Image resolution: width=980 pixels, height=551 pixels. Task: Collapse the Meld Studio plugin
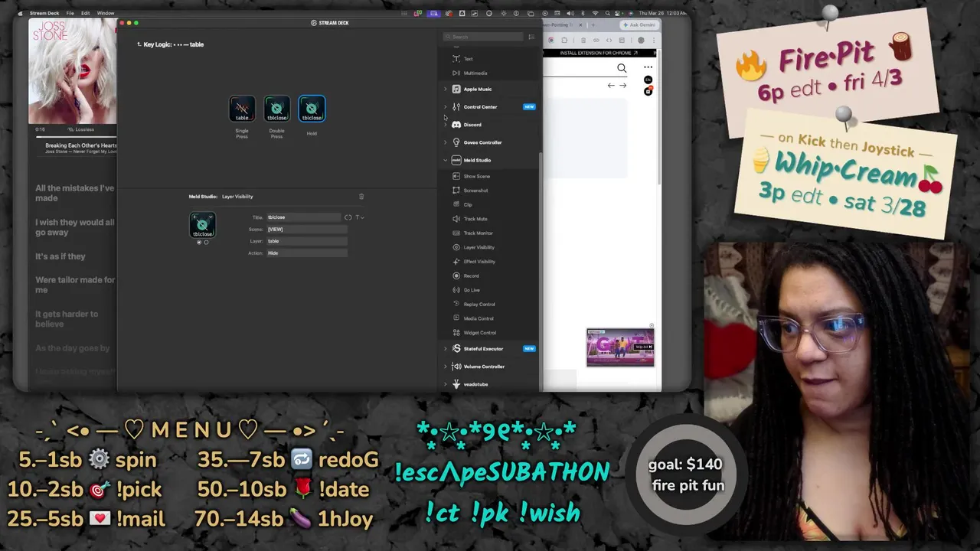[446, 160]
